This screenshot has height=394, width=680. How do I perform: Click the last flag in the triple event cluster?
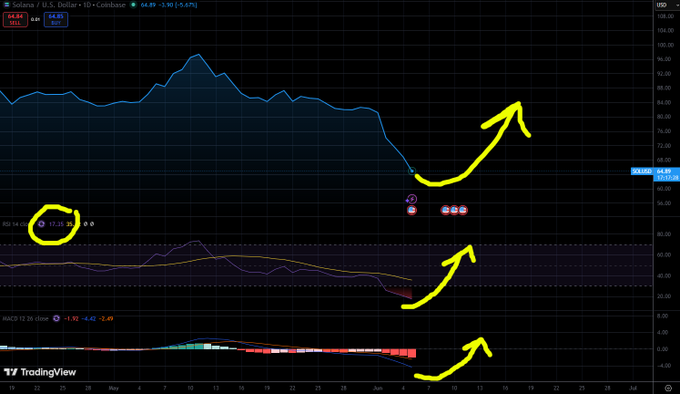[x=463, y=210]
